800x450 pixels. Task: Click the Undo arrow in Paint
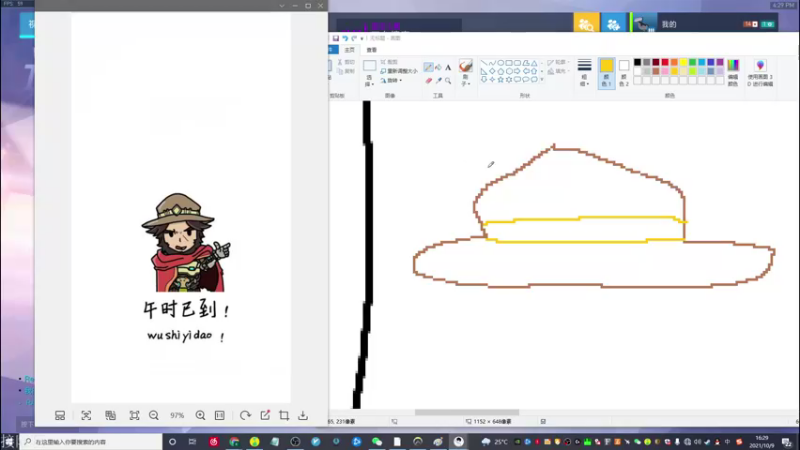tap(345, 38)
